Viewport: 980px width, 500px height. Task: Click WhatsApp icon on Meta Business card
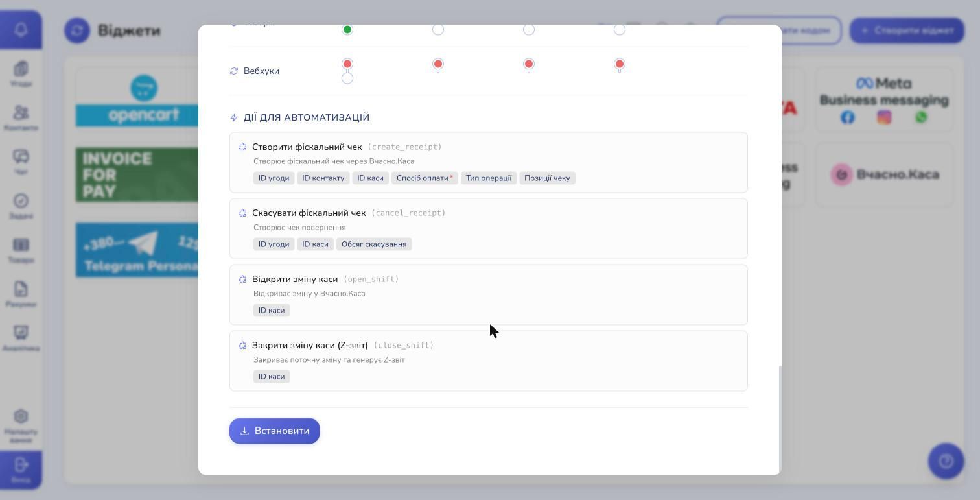click(921, 117)
